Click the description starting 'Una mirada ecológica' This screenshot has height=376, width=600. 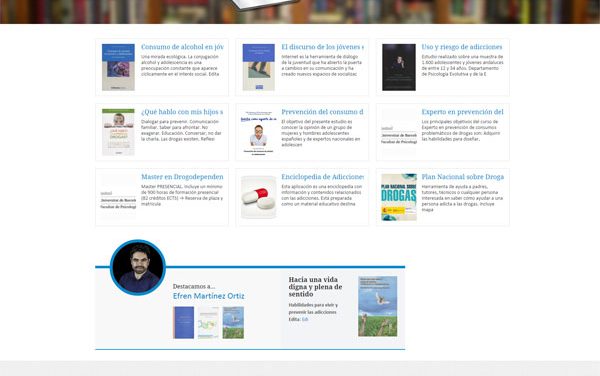(180, 65)
